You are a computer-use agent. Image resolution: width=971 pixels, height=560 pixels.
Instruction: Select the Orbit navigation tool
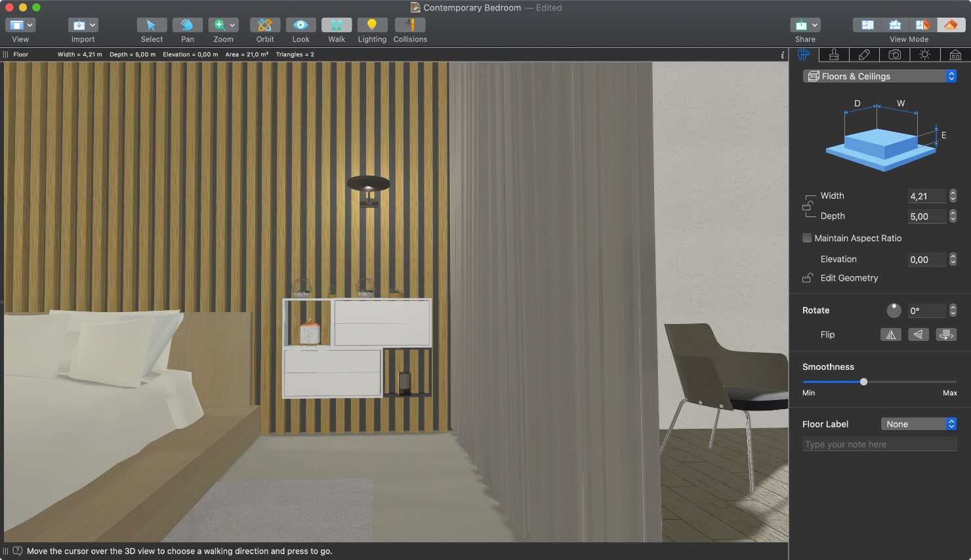(264, 26)
